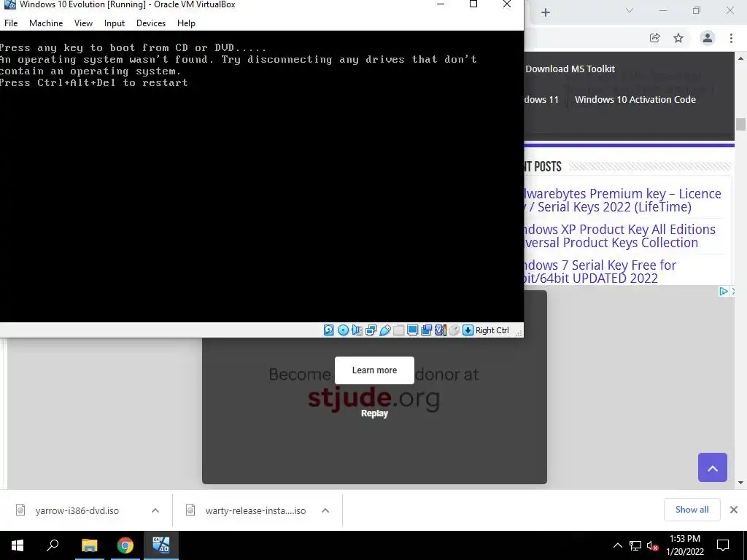
Task: Open Google Chrome from the taskbar
Action: [x=125, y=545]
